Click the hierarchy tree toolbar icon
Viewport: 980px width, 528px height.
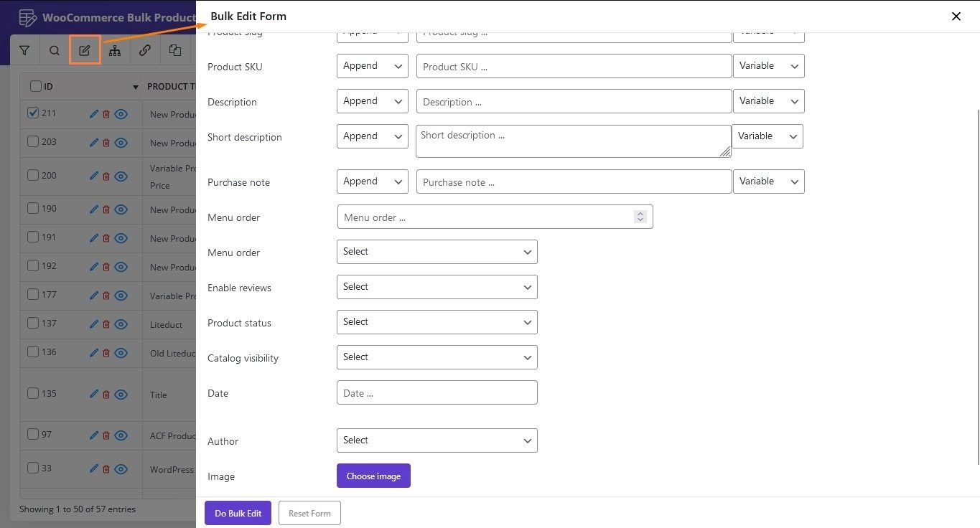[x=115, y=50]
